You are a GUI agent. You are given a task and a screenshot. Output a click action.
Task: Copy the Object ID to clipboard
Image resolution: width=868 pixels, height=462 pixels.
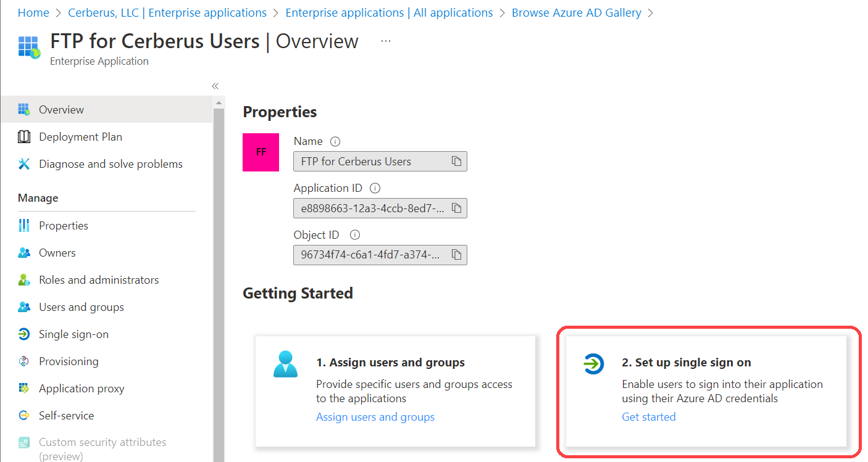(456, 255)
